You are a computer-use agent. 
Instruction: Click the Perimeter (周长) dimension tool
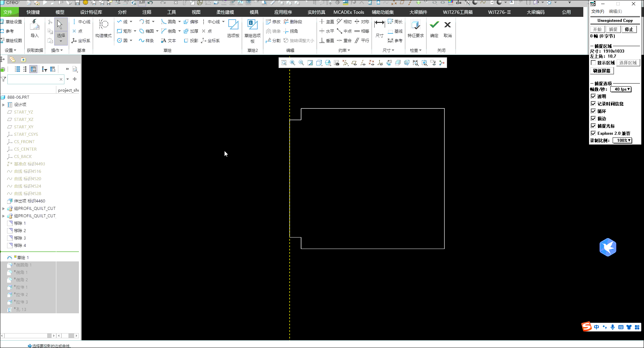[395, 22]
